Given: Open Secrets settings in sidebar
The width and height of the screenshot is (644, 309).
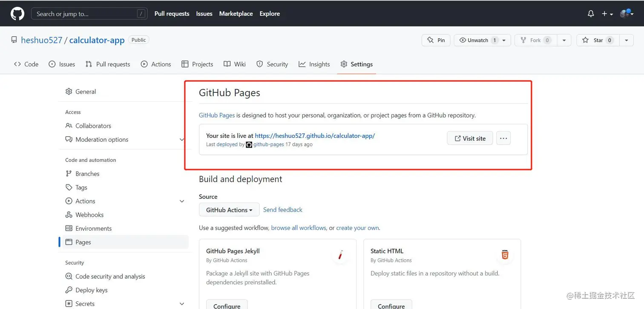Looking at the screenshot, I should [x=85, y=303].
